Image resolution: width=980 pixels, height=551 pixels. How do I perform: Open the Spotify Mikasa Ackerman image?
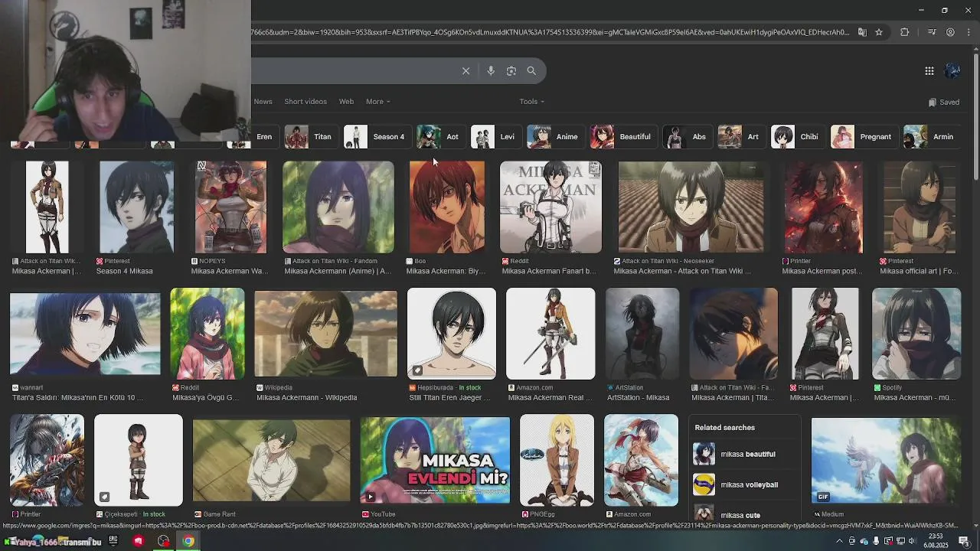(916, 334)
